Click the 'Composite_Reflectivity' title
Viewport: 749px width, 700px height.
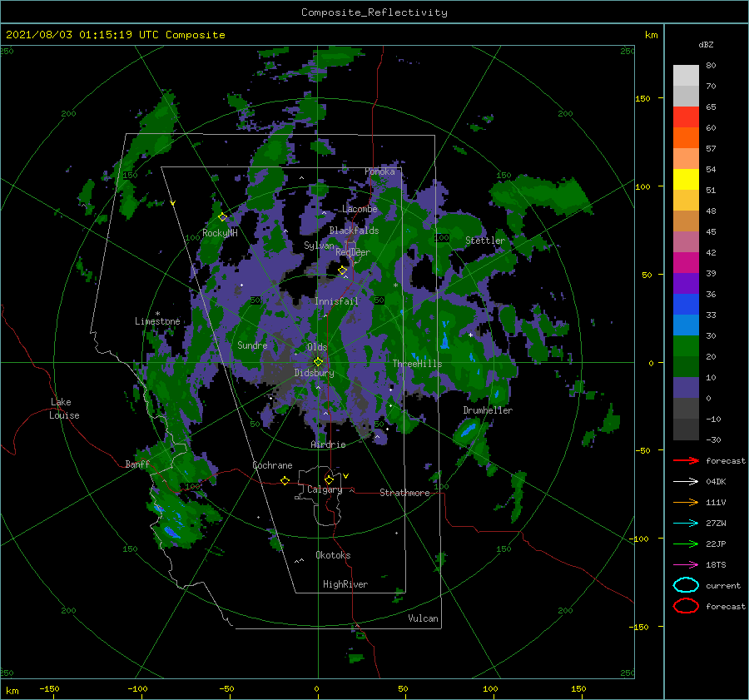(x=374, y=12)
